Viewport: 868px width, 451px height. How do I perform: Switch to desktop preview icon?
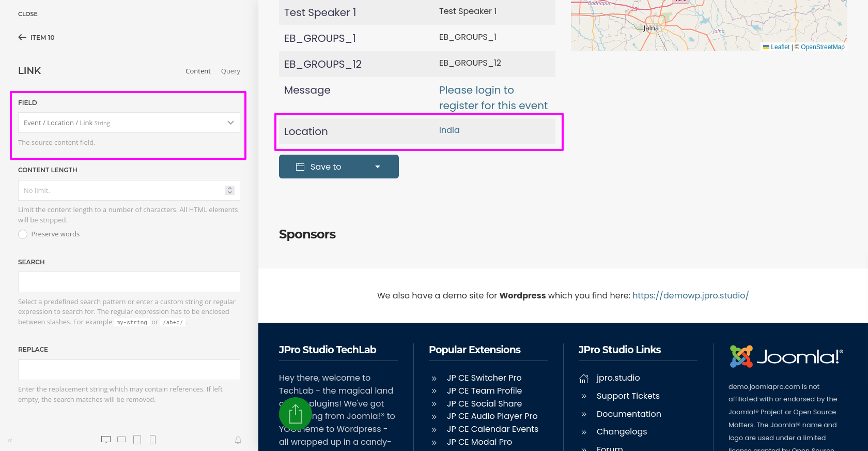click(106, 440)
